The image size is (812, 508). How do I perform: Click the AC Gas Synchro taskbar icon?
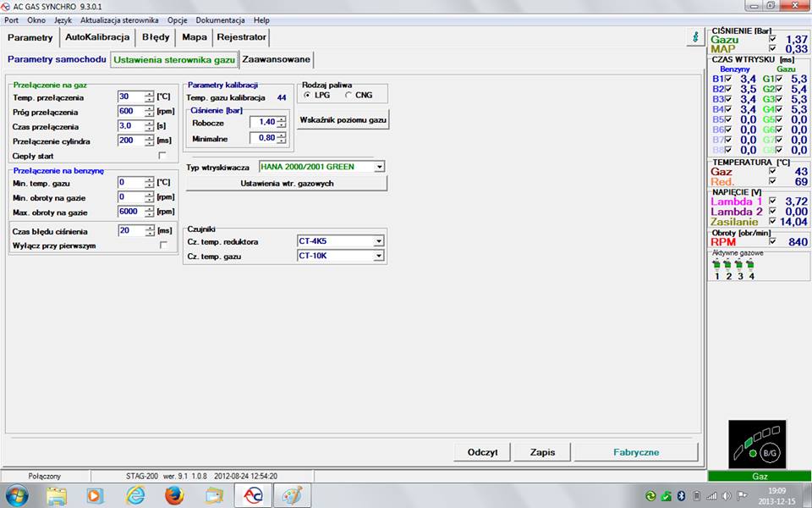pos(252,495)
